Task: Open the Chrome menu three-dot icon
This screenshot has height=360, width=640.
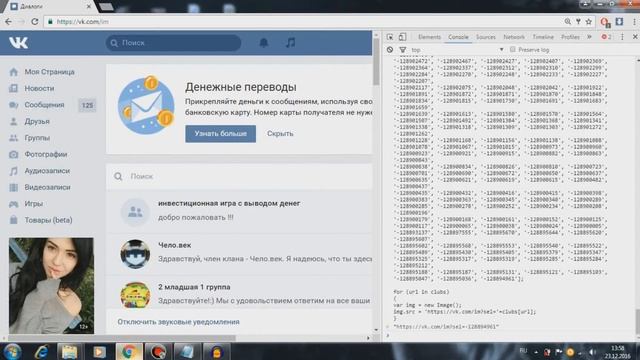Action: (x=634, y=22)
